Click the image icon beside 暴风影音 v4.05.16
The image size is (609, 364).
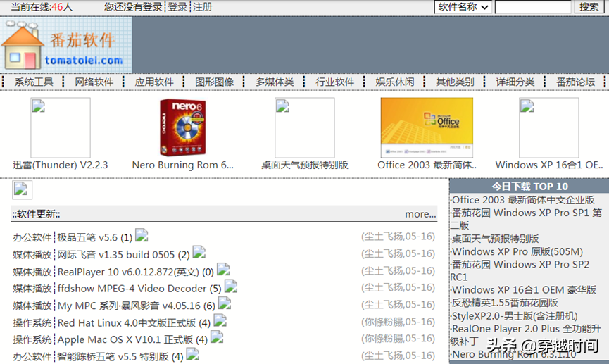[225, 303]
